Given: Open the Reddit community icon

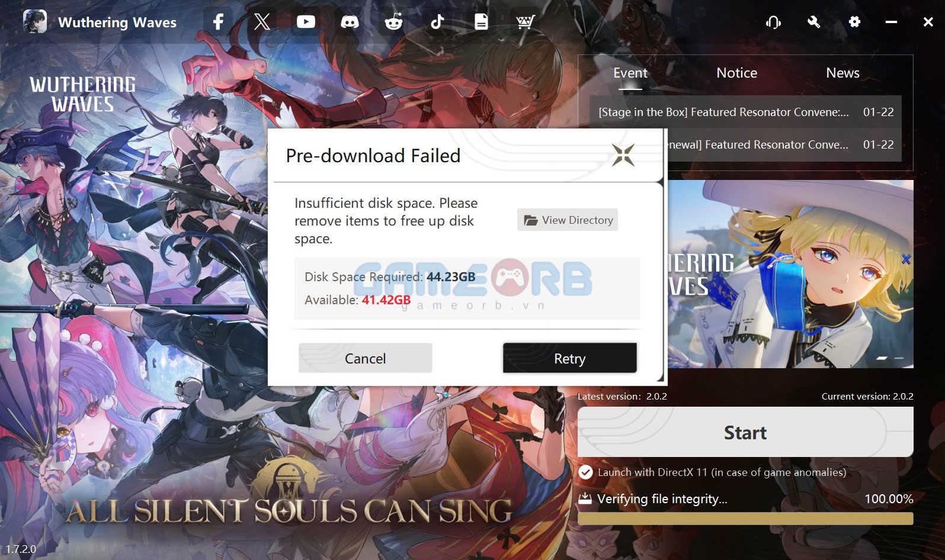Looking at the screenshot, I should click(x=393, y=22).
